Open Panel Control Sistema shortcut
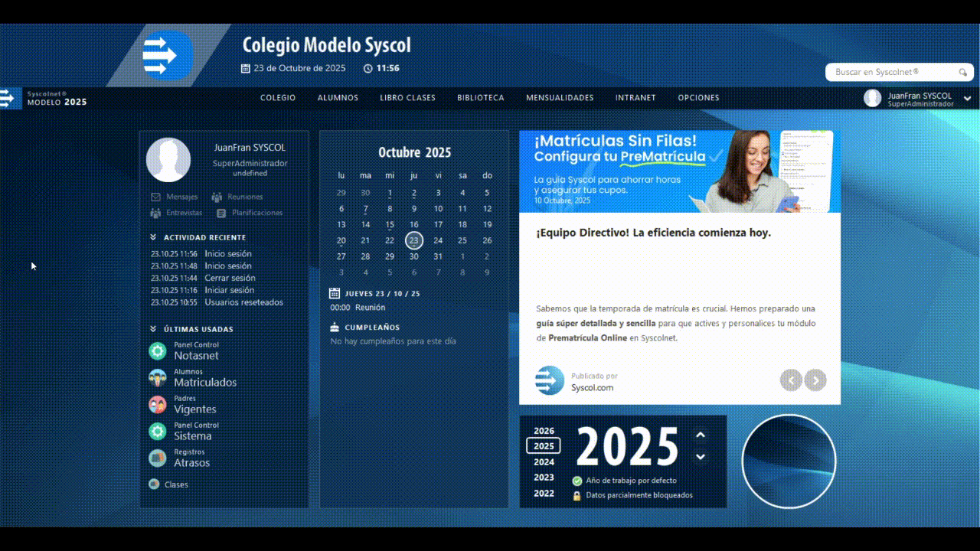 (x=184, y=432)
